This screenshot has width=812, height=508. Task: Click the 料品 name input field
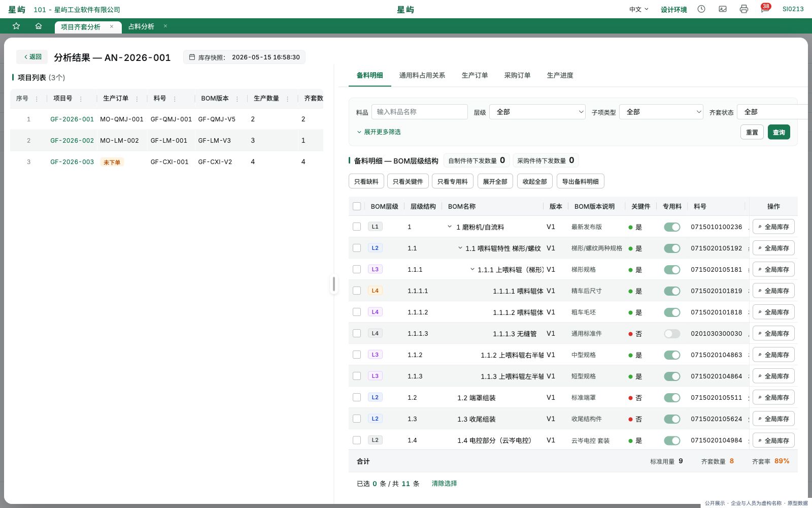tap(420, 112)
